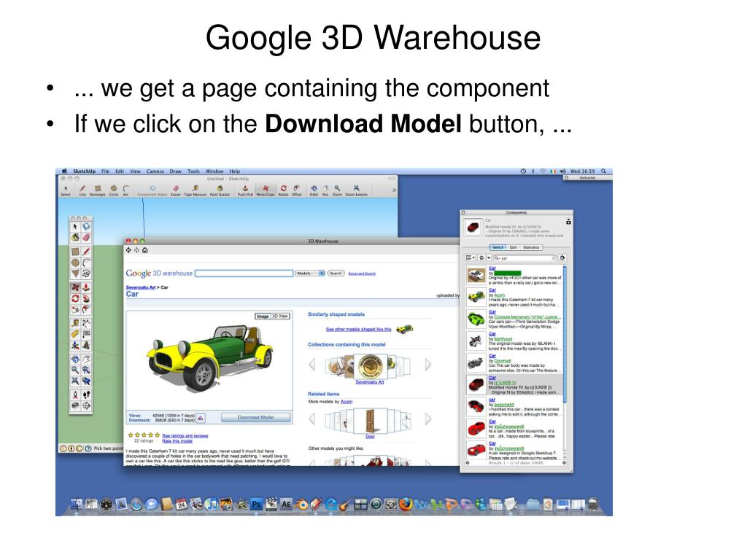747x560 pixels.
Task: Click Zoom Extents in top toolbar
Action: coord(356,190)
